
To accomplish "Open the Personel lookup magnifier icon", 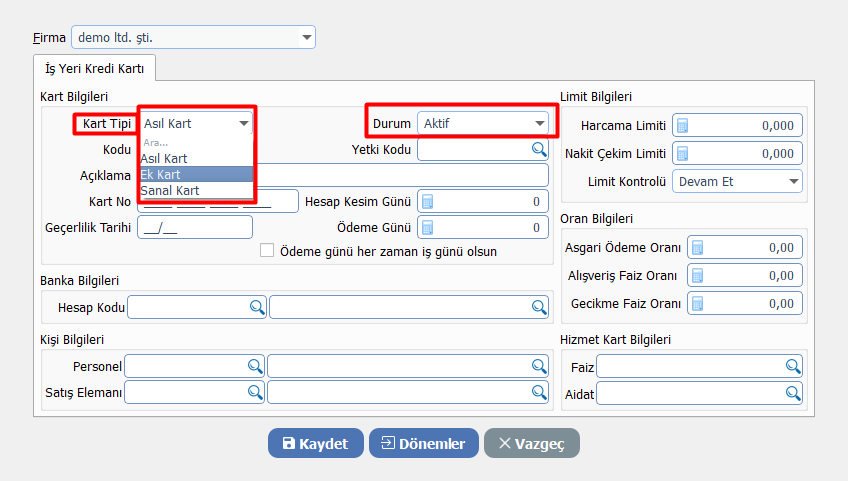I will [x=255, y=367].
